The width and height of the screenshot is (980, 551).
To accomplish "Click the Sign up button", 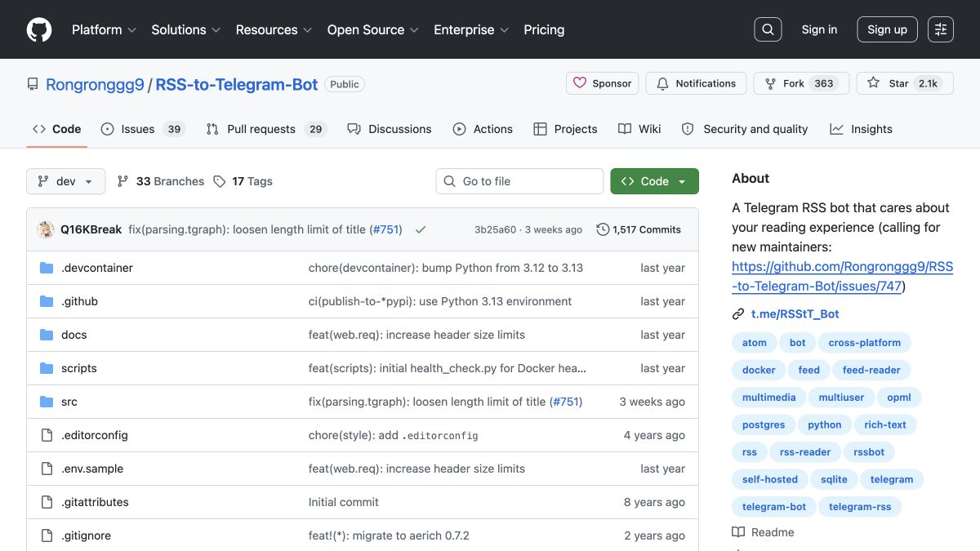I will pos(887,29).
